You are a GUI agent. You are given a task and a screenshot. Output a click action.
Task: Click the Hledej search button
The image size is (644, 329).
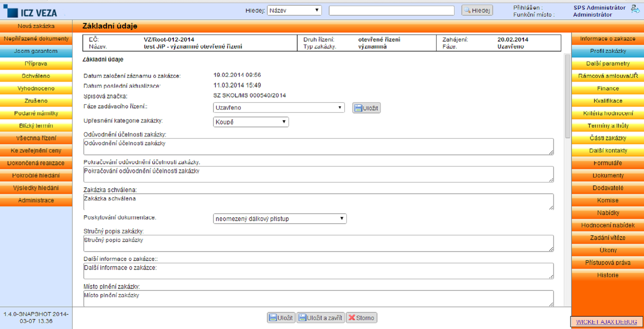(x=477, y=10)
